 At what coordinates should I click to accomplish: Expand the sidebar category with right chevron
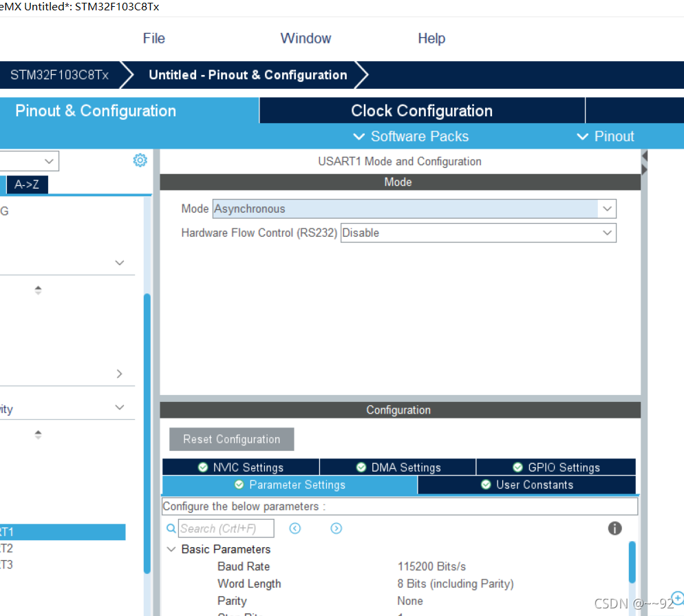[x=120, y=374]
